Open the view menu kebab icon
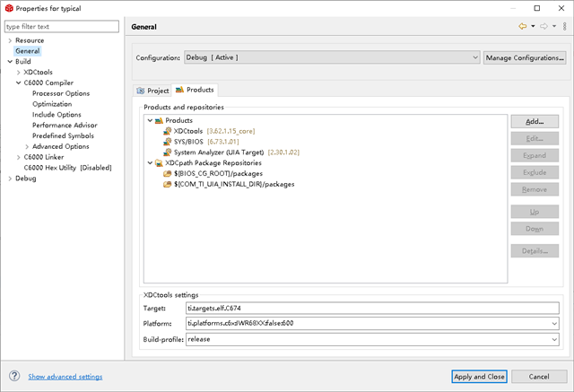The width and height of the screenshot is (574, 392). click(564, 27)
